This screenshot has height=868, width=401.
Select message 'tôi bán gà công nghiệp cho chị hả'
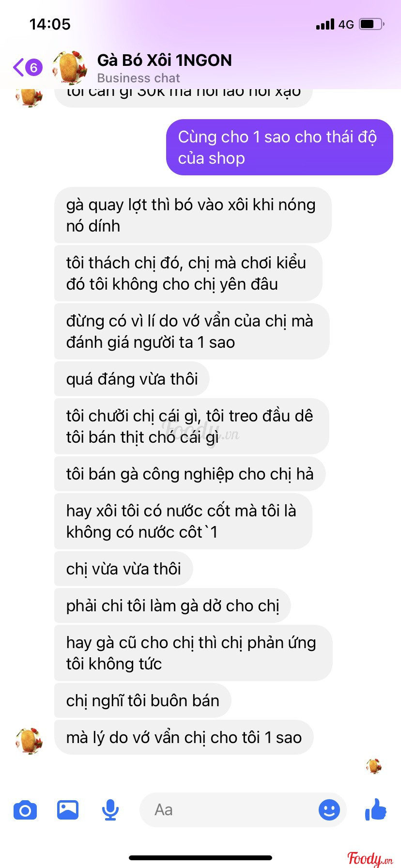pos(190,474)
